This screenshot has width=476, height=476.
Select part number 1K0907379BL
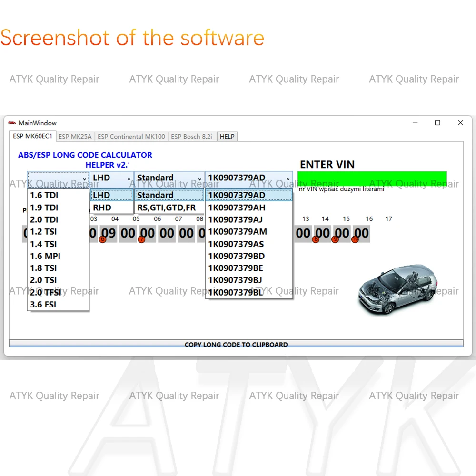[x=249, y=292]
